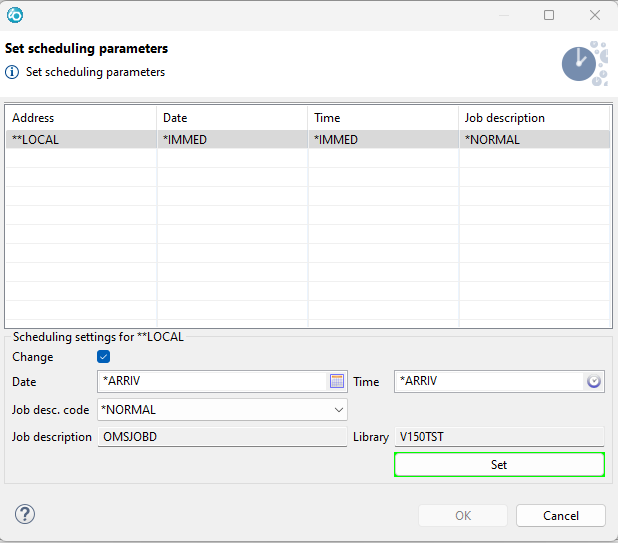Click the info icon beside the description
This screenshot has width=618, height=543.
(13, 72)
